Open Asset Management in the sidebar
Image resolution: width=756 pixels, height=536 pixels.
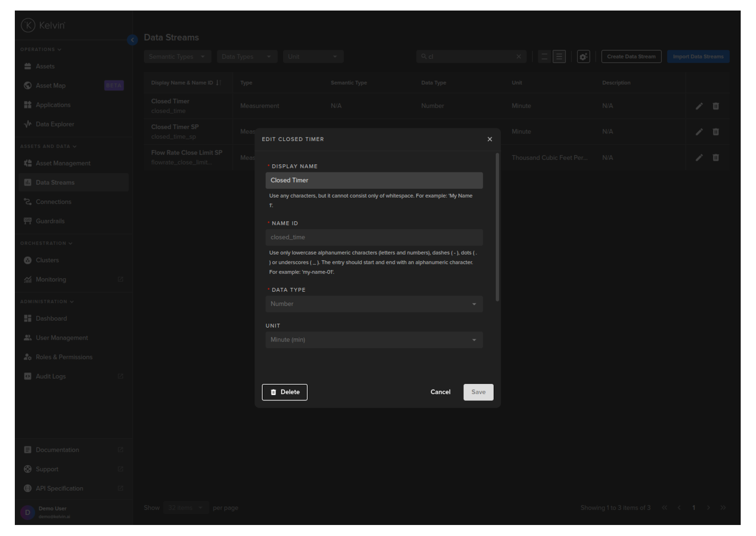[x=63, y=163]
